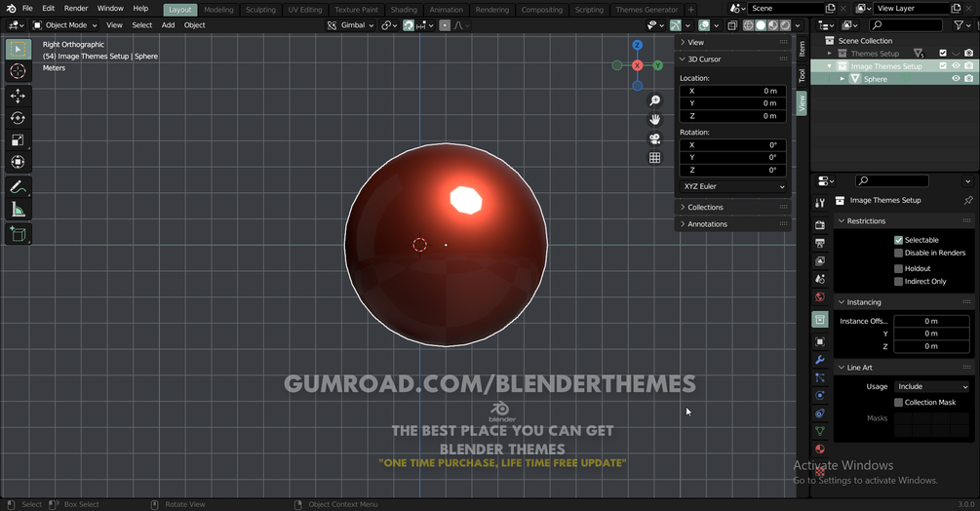Click the outliner search field
The height and width of the screenshot is (511, 980).
906,25
